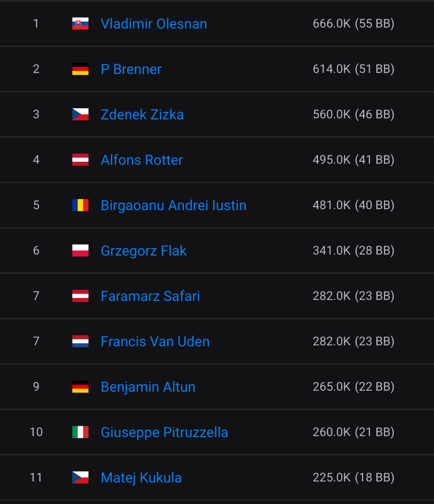View Grzegorz Flak's player page
Screen dimensions: 434x504
point(143,251)
